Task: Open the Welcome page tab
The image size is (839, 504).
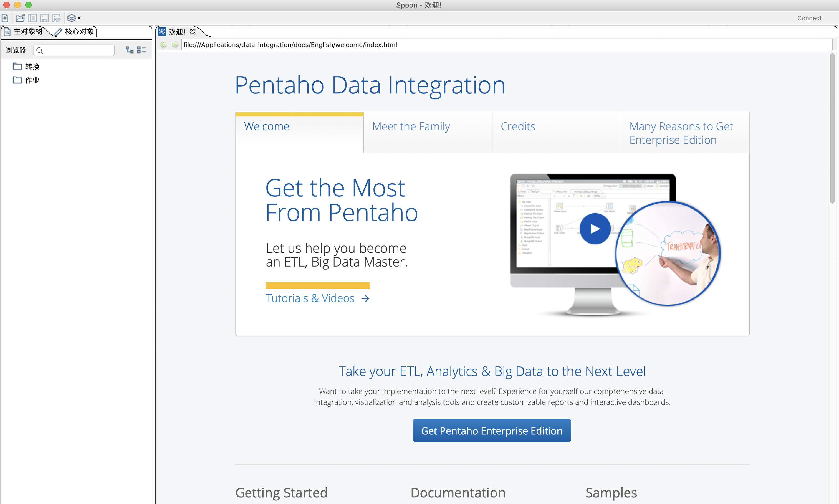Action: [x=299, y=133]
